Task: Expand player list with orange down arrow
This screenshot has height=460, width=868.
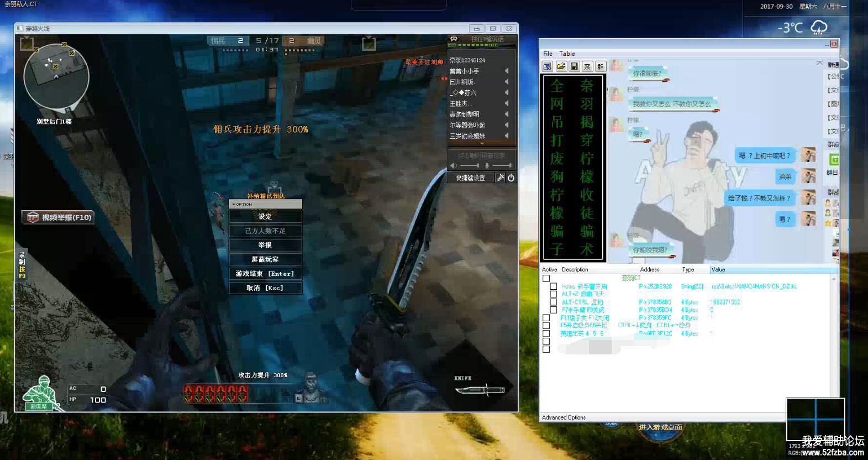Action: (x=482, y=144)
